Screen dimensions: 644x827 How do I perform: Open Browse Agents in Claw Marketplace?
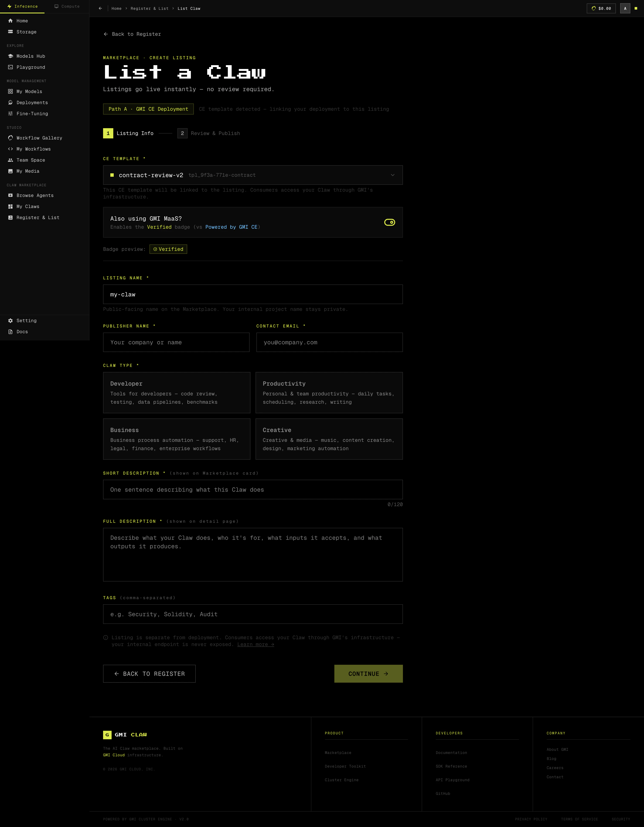[x=35, y=195]
